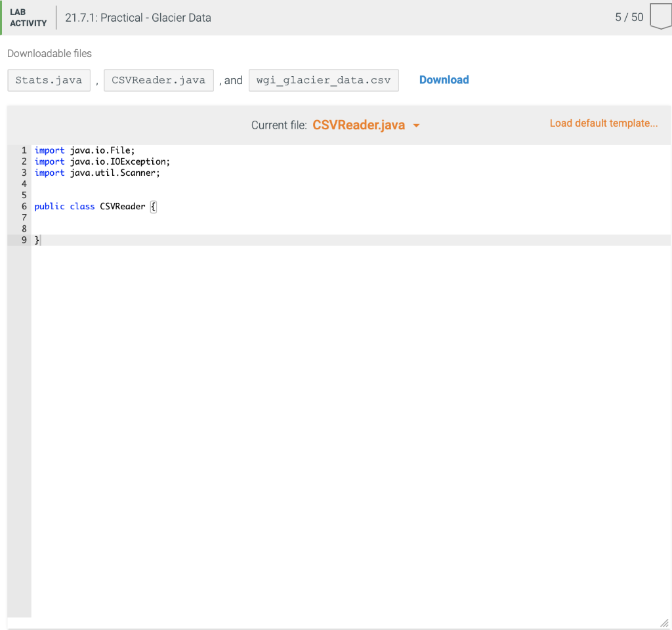Click the lab title 21.7.1 Practical - Glacier Data
The width and height of the screenshot is (672, 630).
137,18
